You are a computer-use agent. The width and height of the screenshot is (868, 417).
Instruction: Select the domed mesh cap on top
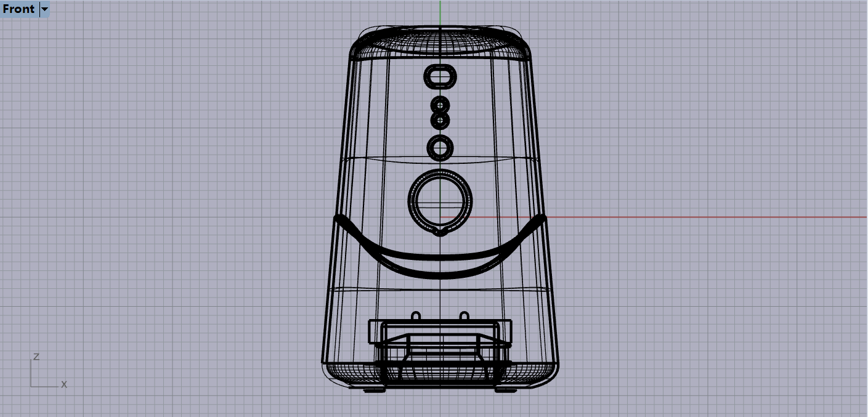pos(440,41)
